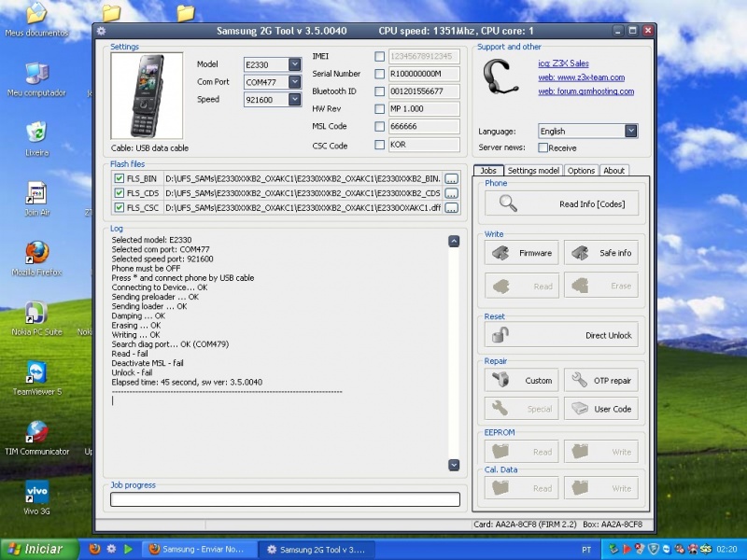The image size is (747, 560).
Task: Open Com Port dropdown showing COM477
Action: (295, 82)
